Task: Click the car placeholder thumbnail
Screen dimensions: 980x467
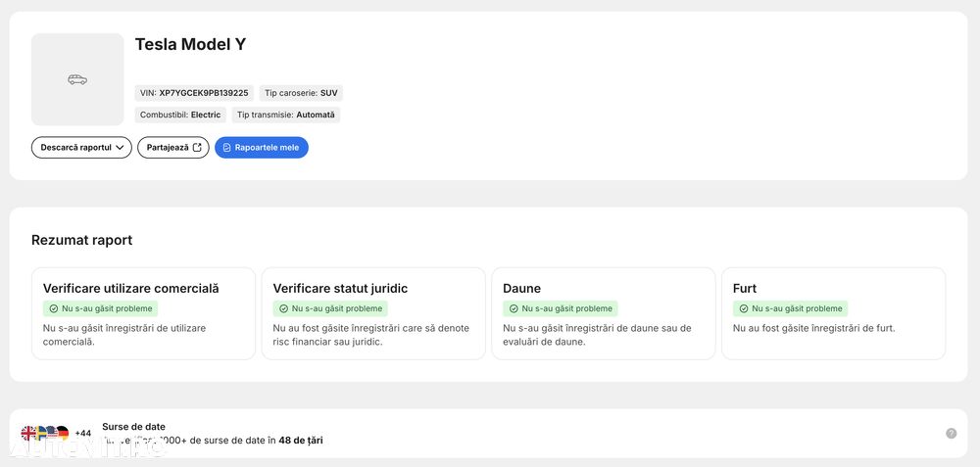Action: [77, 79]
